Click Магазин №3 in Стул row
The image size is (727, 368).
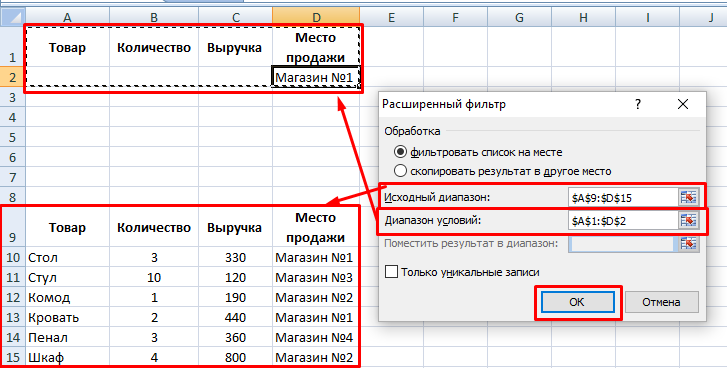(316, 278)
